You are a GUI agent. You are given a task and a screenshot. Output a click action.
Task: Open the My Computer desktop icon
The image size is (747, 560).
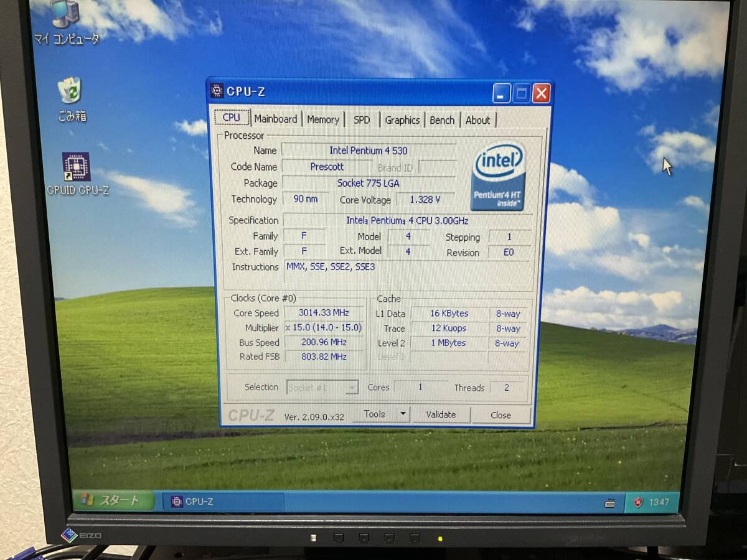click(66, 22)
